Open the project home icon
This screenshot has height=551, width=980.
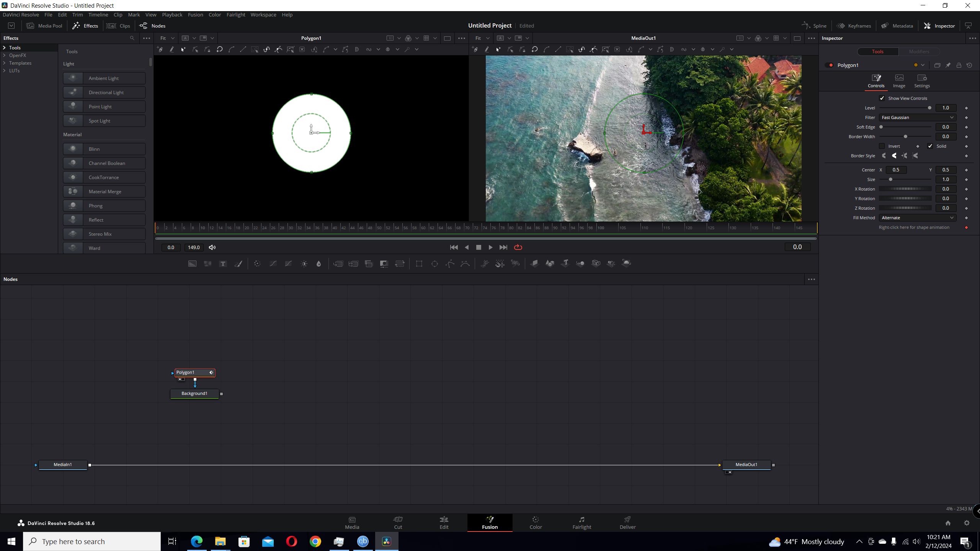coord(948,523)
